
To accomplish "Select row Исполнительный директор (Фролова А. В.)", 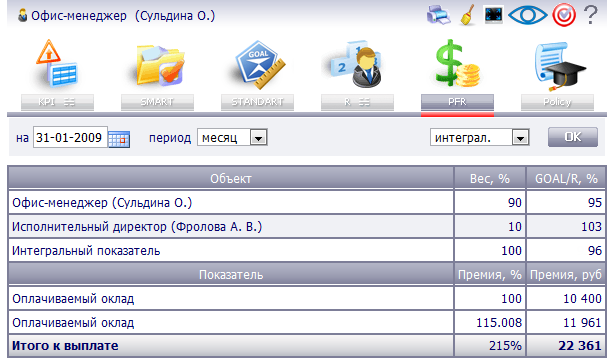I will [307, 227].
